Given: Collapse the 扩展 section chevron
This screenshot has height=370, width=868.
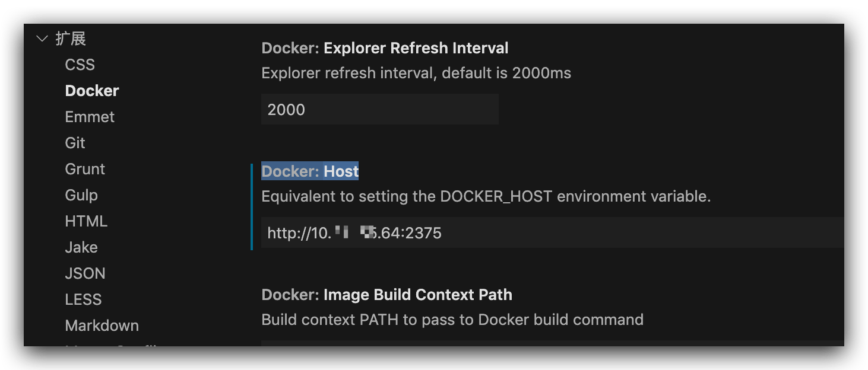Looking at the screenshot, I should pos(42,39).
